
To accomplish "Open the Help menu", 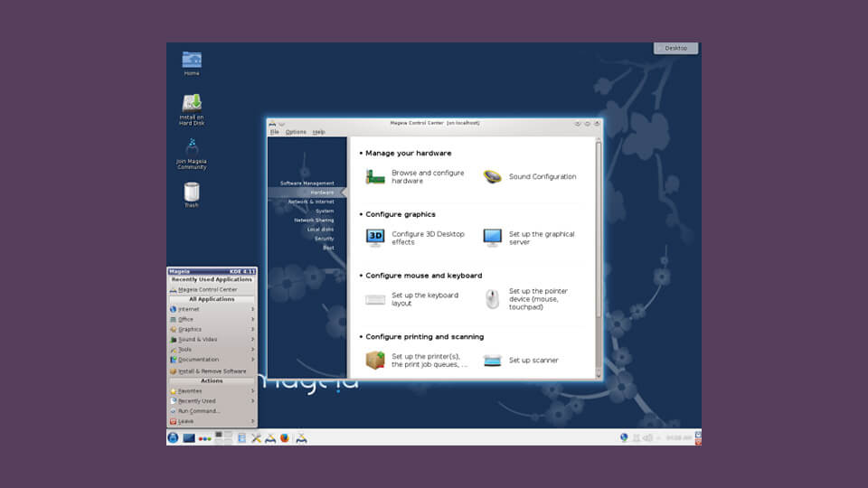I will (x=319, y=132).
